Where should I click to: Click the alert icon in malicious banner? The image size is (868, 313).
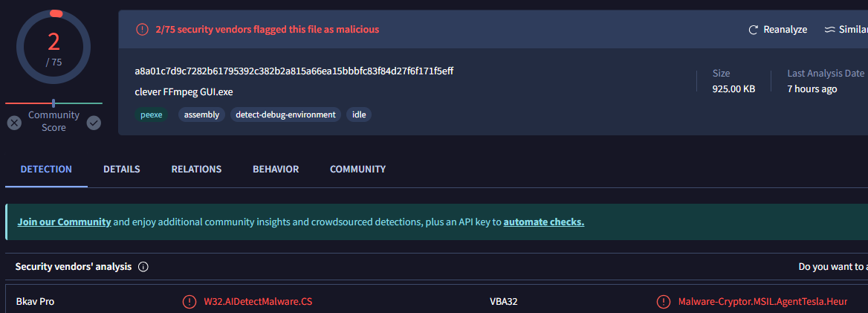[x=142, y=30]
